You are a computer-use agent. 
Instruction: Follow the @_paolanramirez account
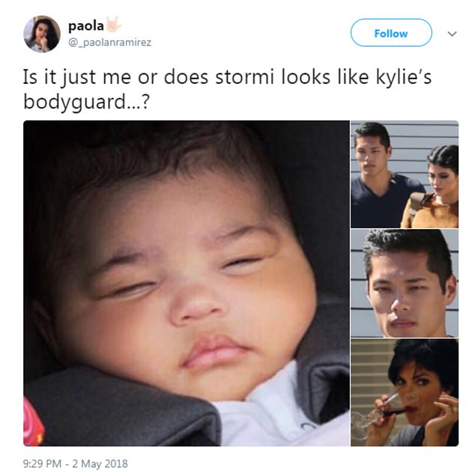(391, 33)
